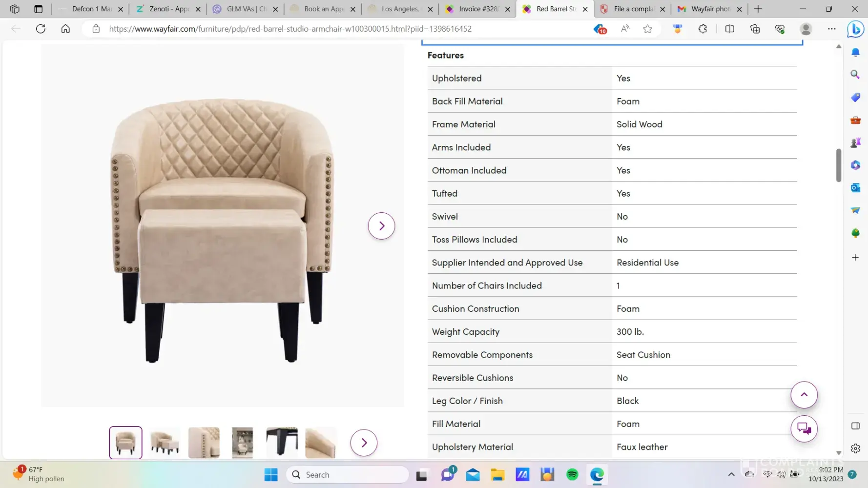Viewport: 868px width, 488px height.
Task: Show next product image with arrow
Action: pyautogui.click(x=381, y=226)
